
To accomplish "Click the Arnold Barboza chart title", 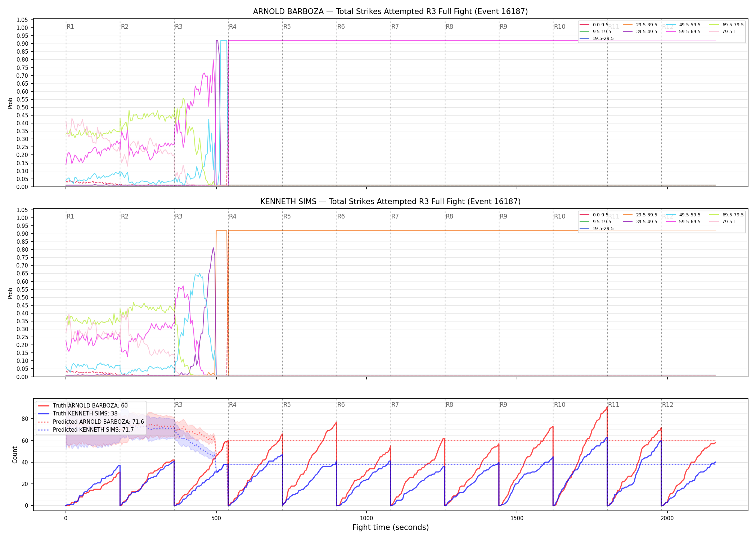I will (390, 12).
